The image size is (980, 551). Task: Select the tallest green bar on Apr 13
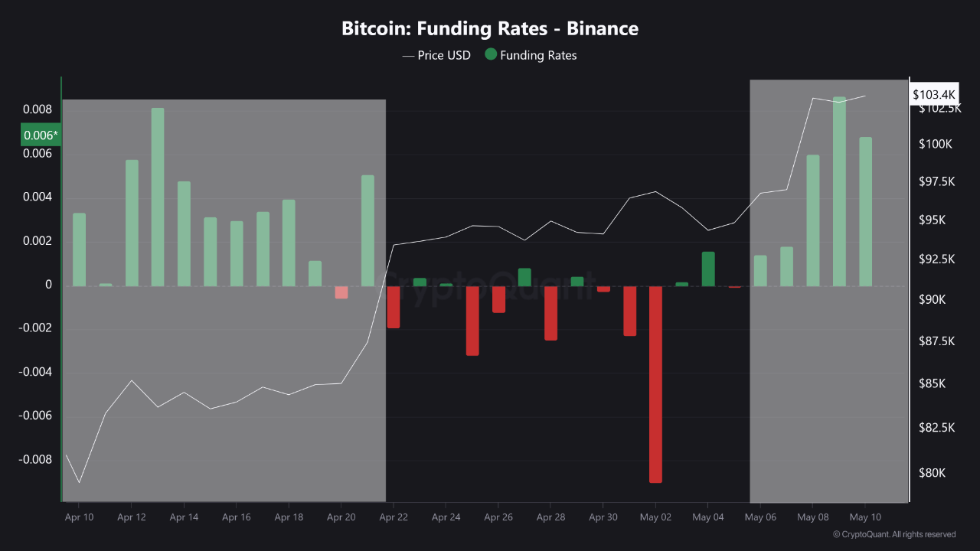coord(158,197)
